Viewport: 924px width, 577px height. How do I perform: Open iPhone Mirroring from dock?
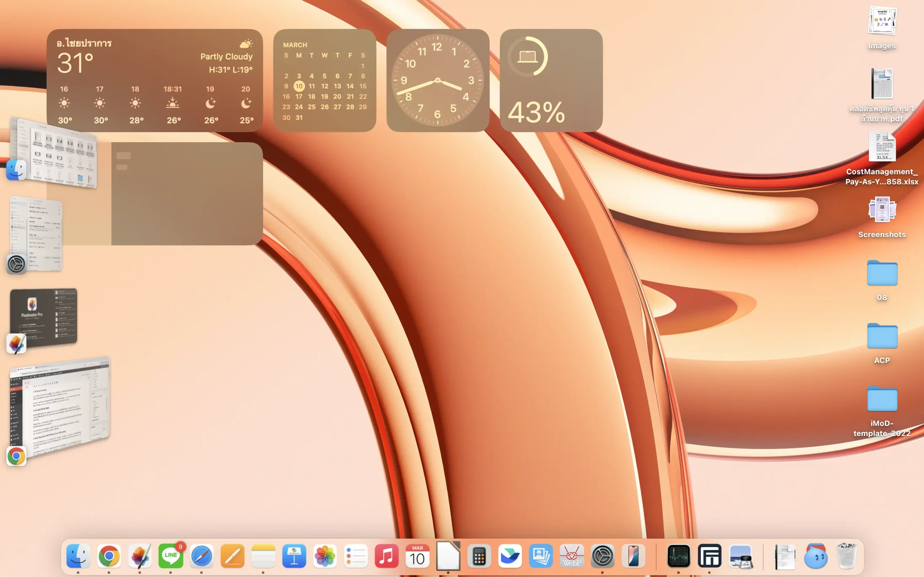633,556
